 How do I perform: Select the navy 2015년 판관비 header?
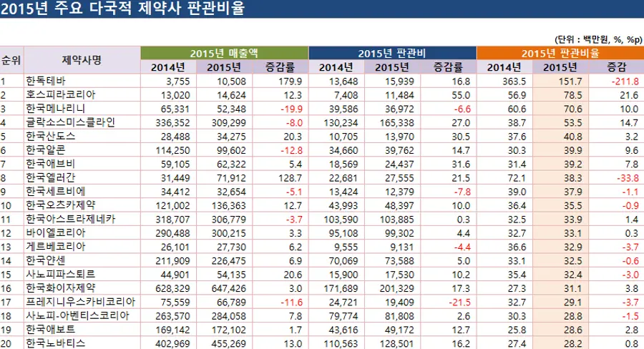click(391, 53)
